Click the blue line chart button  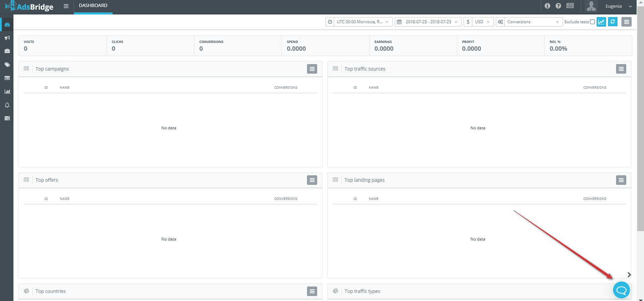coord(601,22)
